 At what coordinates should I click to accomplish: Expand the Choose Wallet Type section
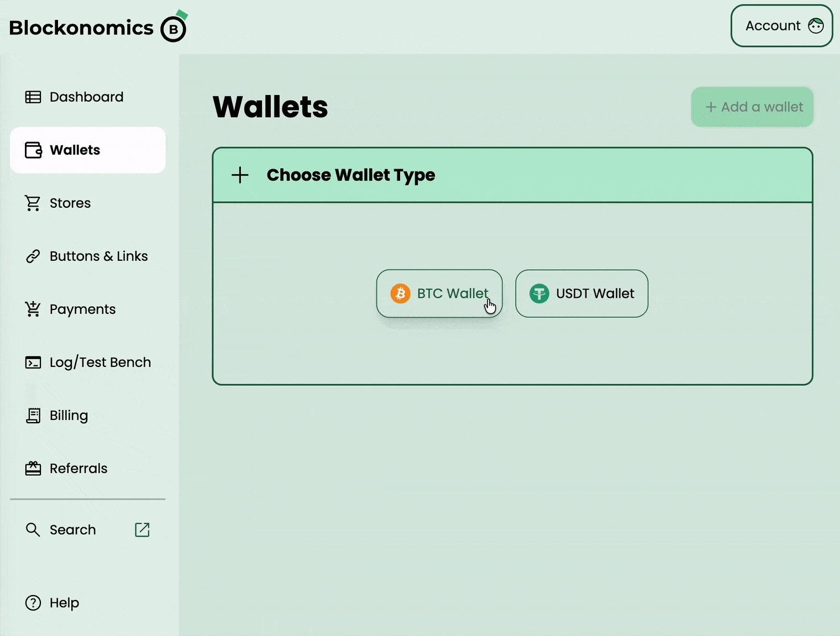[x=351, y=175]
